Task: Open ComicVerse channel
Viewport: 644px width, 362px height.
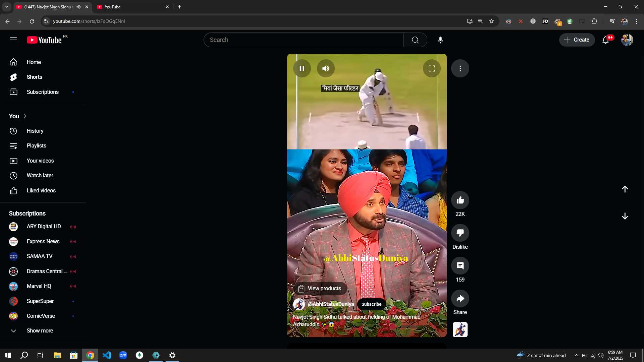Action: pos(43,316)
